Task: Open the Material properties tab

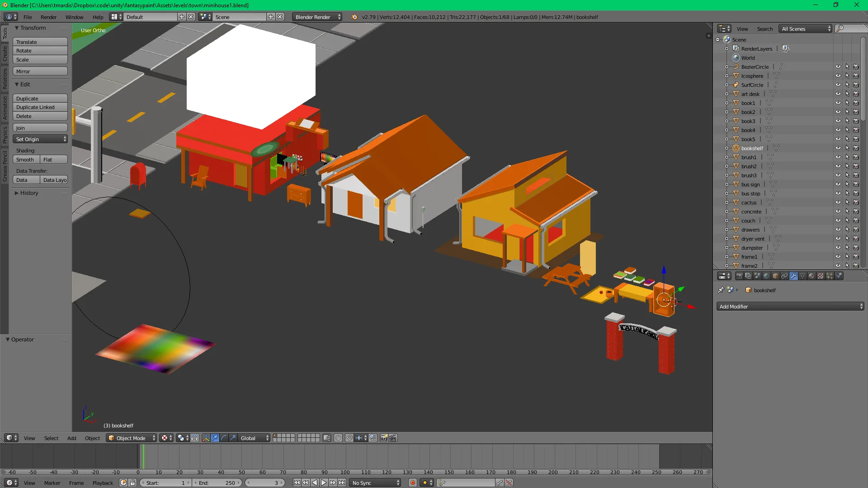Action: click(x=811, y=276)
